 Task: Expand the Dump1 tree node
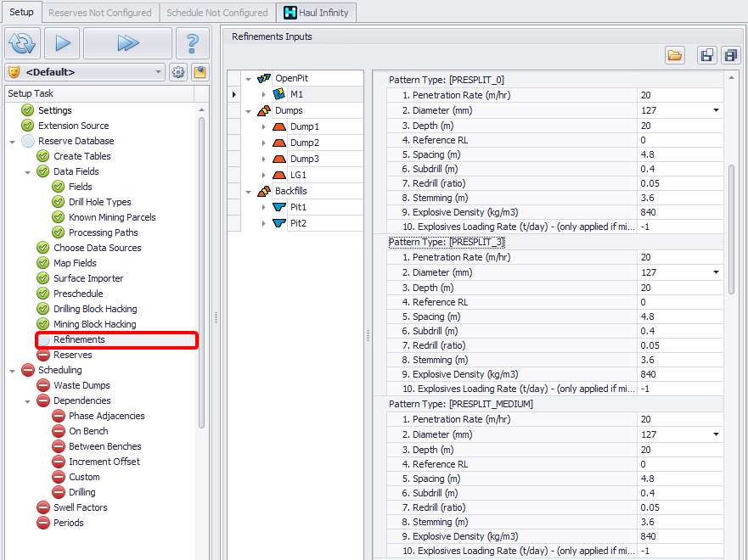(x=264, y=126)
